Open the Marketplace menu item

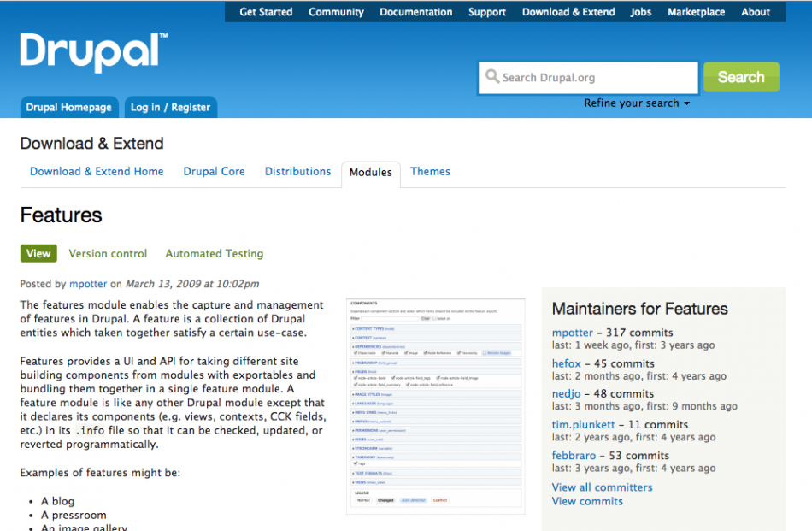[696, 12]
